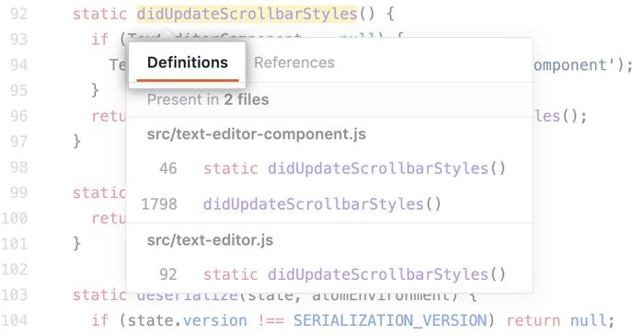This screenshot has height=336, width=644.
Task: Click 'null' keyword on line 104
Action: (592, 320)
